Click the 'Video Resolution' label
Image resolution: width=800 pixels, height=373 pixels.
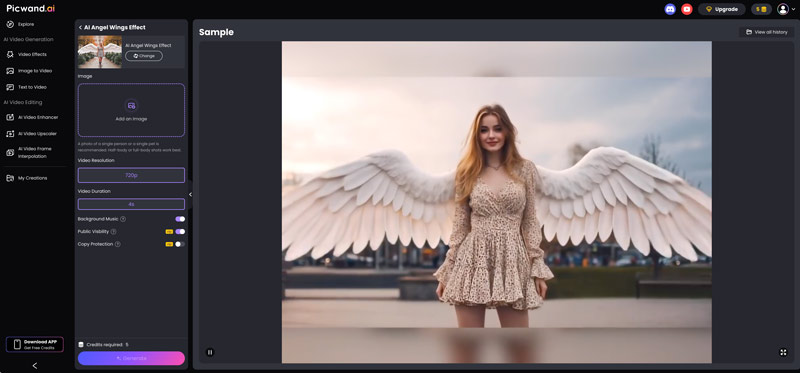(x=96, y=160)
